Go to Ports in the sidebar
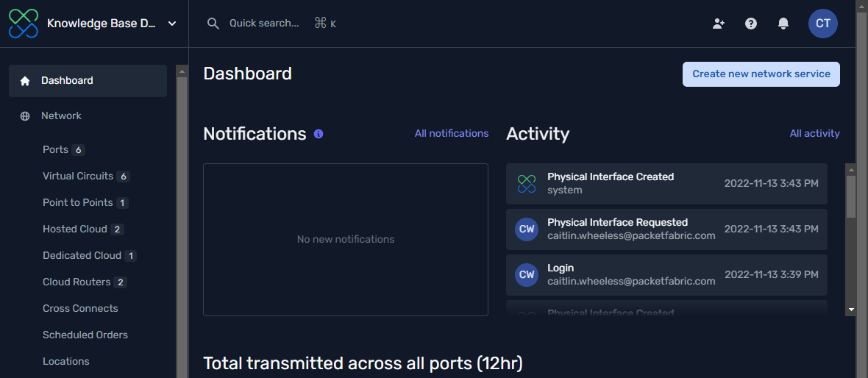The width and height of the screenshot is (868, 378). 56,150
